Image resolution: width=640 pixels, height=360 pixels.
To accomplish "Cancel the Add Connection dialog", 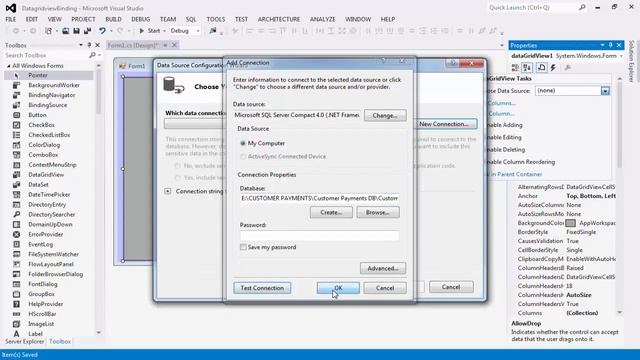I will 385,288.
